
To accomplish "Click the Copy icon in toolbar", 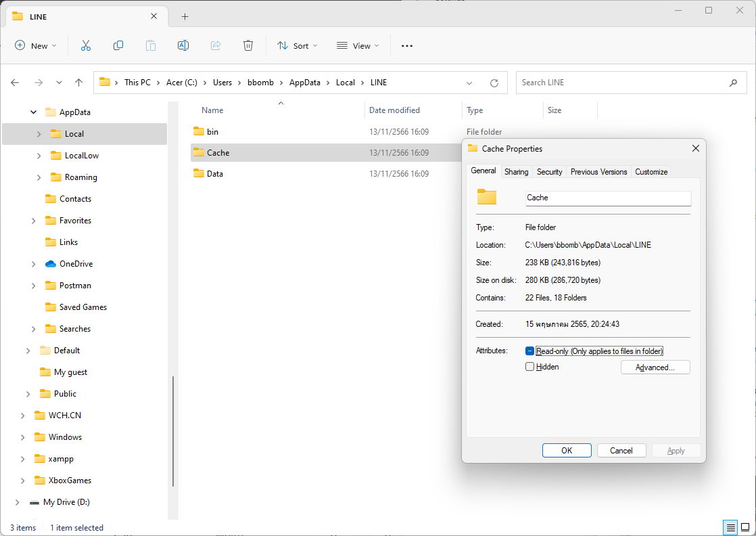I will [118, 45].
